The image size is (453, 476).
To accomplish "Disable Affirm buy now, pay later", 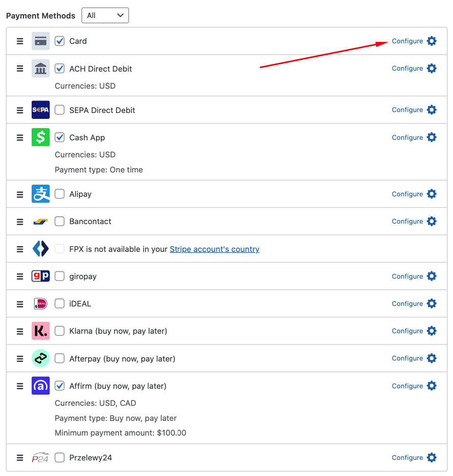I will [59, 386].
